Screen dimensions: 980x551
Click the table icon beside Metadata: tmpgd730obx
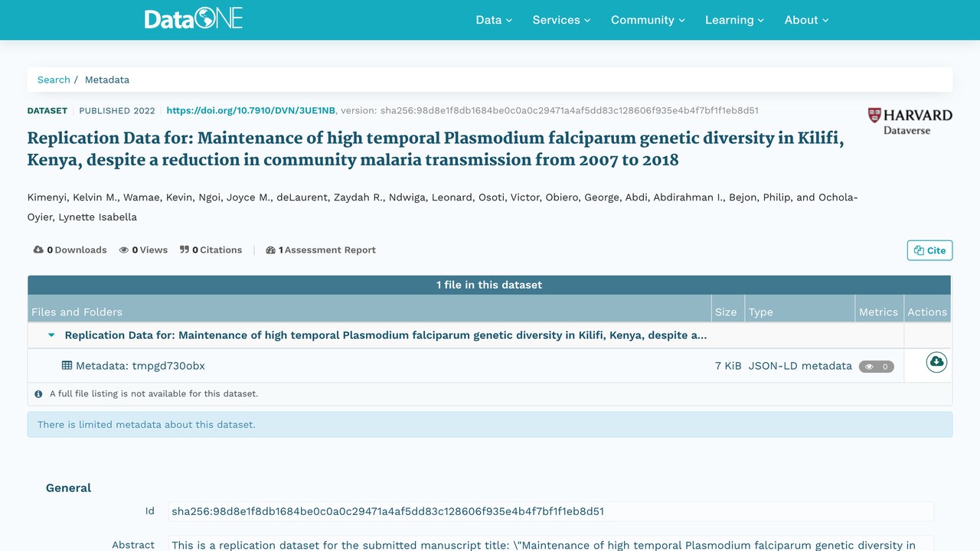67,366
